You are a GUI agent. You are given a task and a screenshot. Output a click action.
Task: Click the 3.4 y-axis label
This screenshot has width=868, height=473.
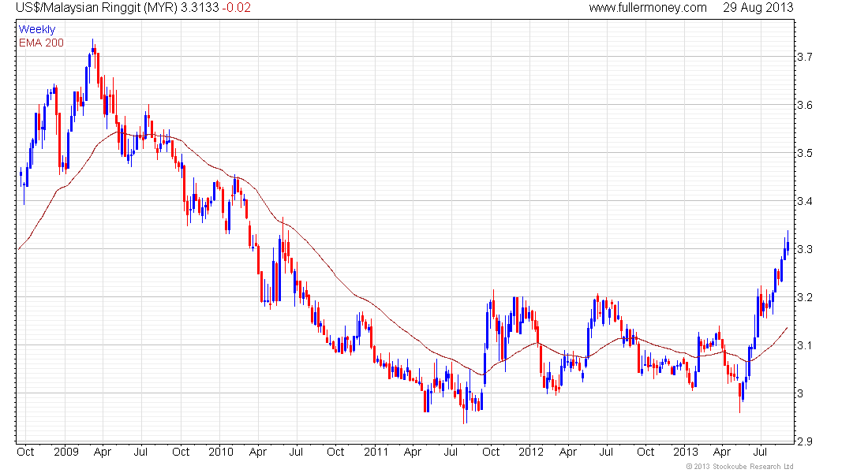[804, 201]
